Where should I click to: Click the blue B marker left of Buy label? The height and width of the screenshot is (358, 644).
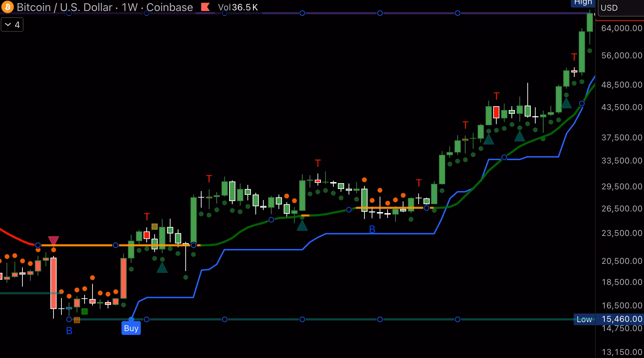point(69,331)
